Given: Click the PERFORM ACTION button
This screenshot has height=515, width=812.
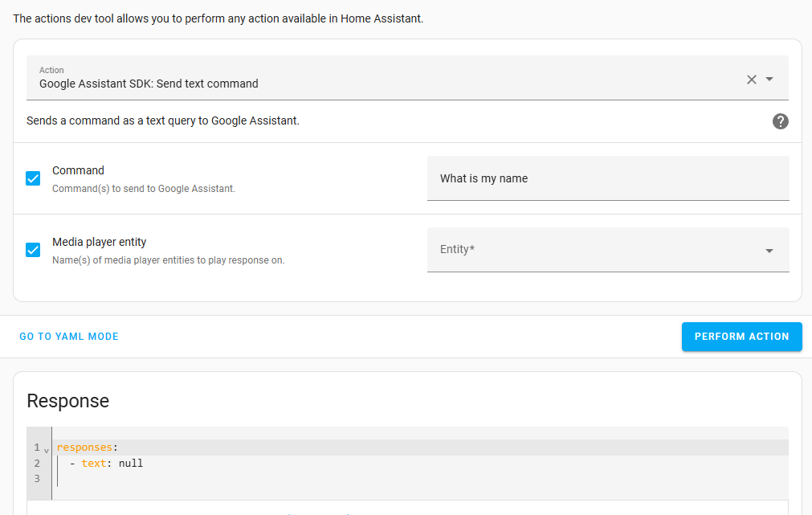Looking at the screenshot, I should click(x=741, y=337).
